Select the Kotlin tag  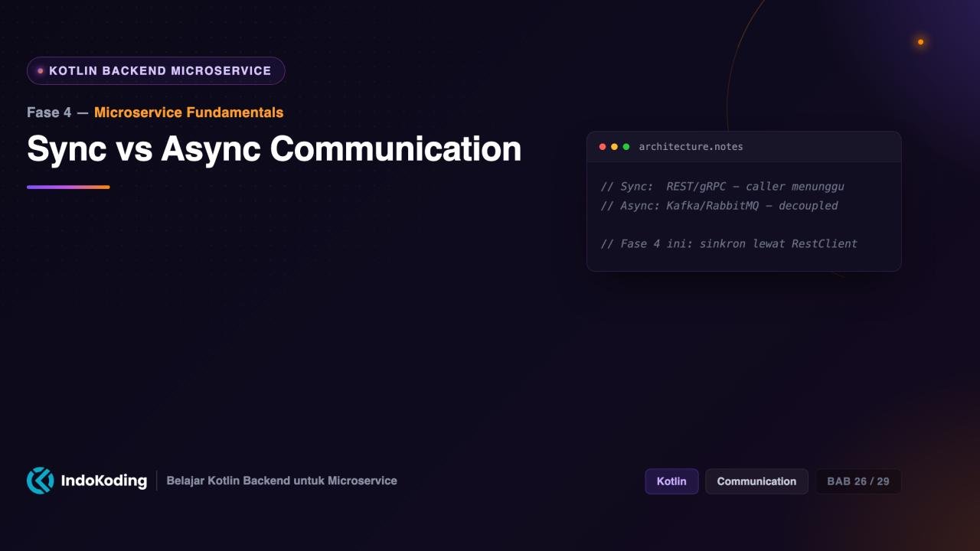click(671, 481)
